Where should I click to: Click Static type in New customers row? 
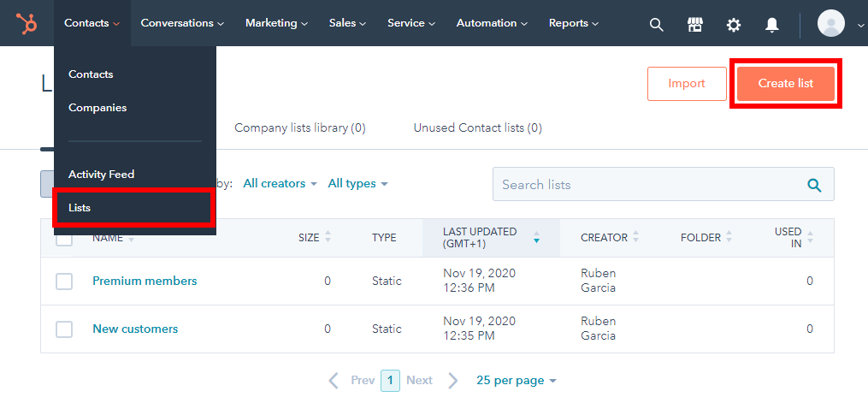click(387, 329)
